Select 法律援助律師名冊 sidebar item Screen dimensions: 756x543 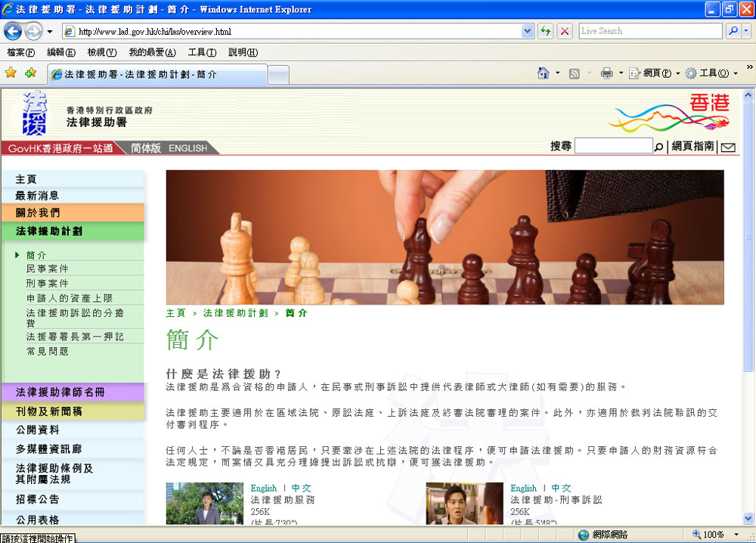[x=60, y=393]
